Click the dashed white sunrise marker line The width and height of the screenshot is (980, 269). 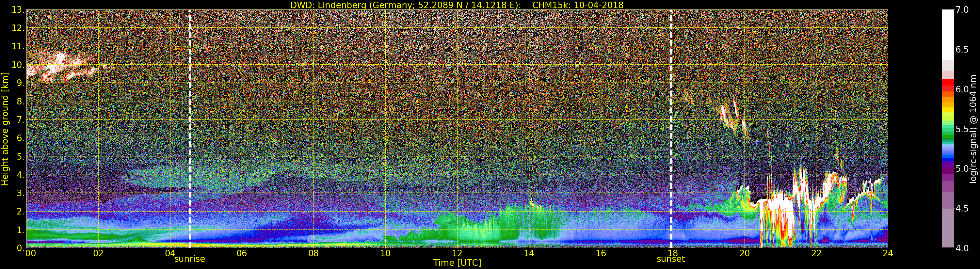(x=189, y=129)
